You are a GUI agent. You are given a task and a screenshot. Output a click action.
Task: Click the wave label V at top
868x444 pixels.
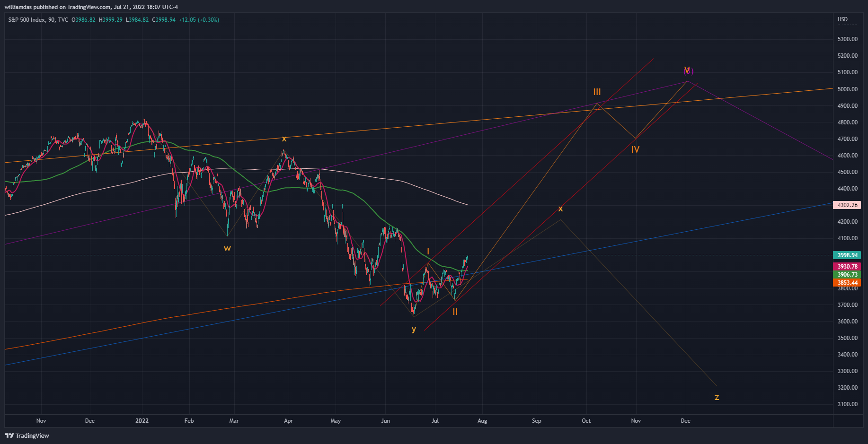point(687,70)
